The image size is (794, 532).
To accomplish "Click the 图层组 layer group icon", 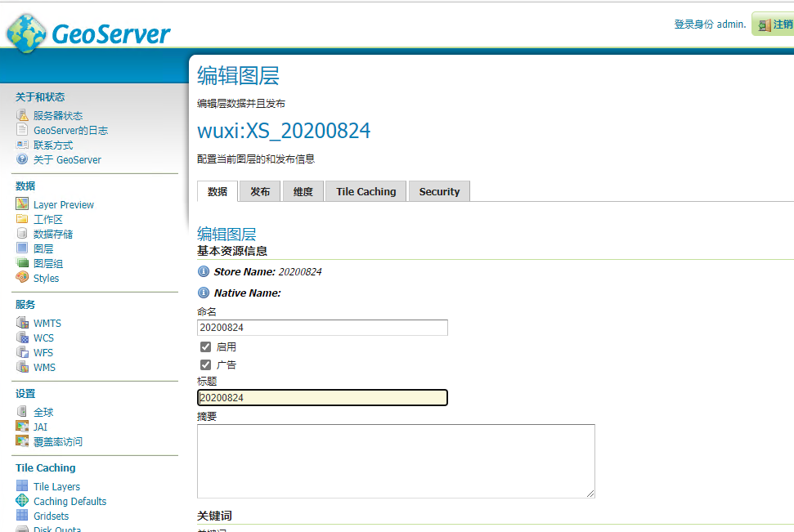I will point(22,263).
